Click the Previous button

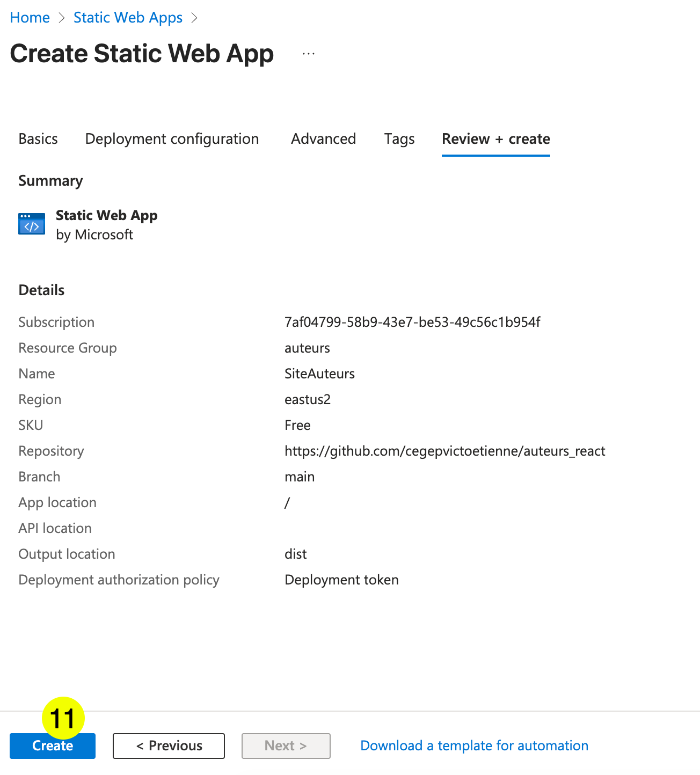(x=168, y=745)
